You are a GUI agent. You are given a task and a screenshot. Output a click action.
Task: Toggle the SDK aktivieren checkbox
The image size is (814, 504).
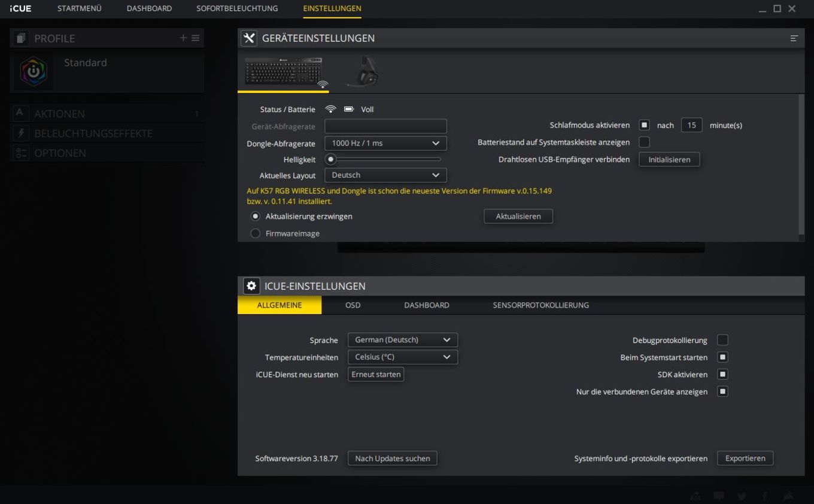(722, 375)
